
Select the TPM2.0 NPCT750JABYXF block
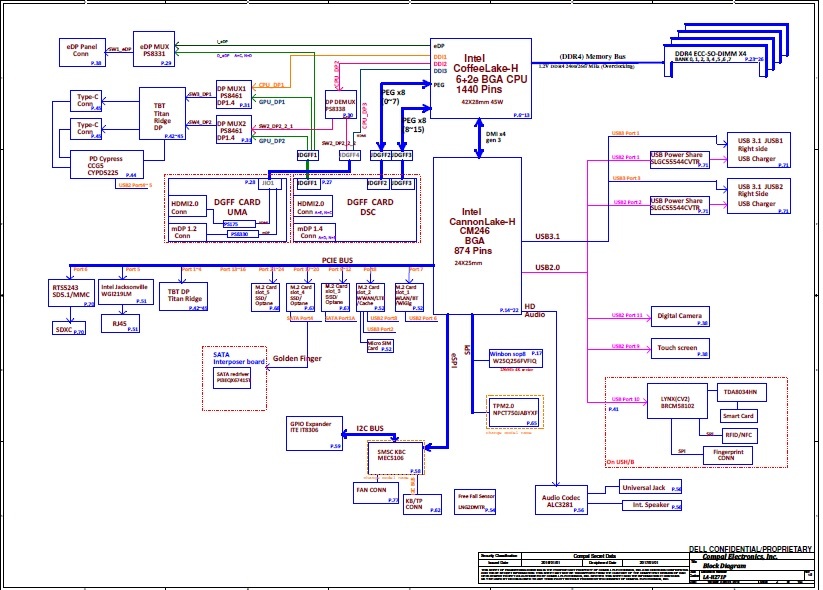512,408
